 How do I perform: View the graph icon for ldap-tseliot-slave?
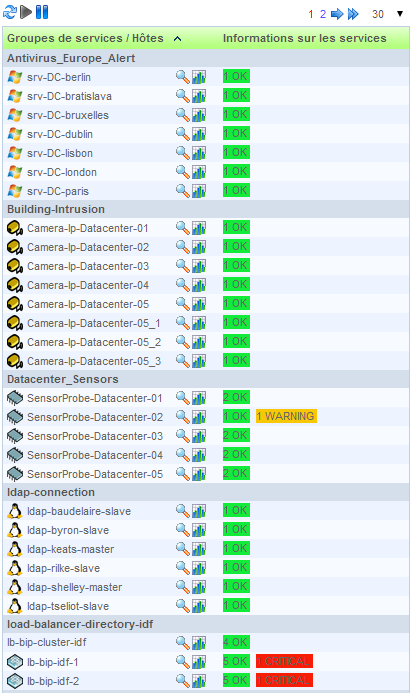pos(199,606)
